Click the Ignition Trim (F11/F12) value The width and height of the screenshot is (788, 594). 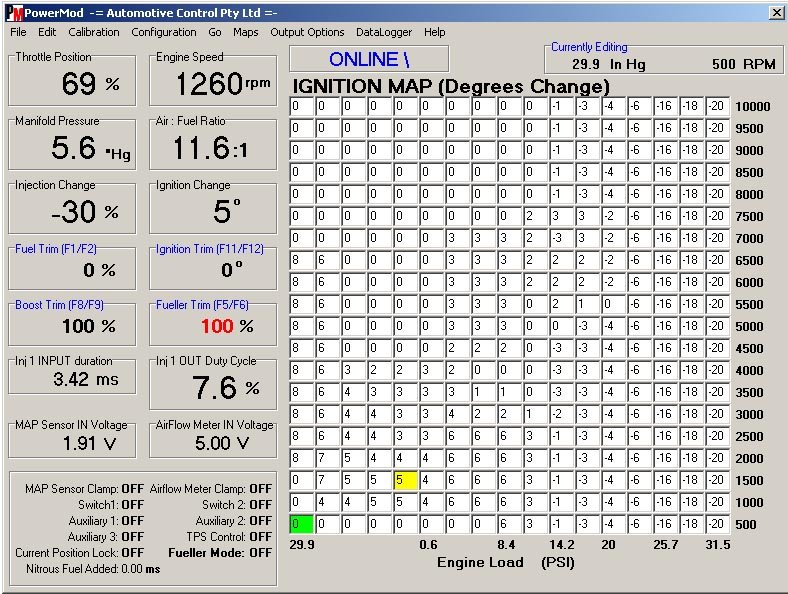pyautogui.click(x=232, y=270)
